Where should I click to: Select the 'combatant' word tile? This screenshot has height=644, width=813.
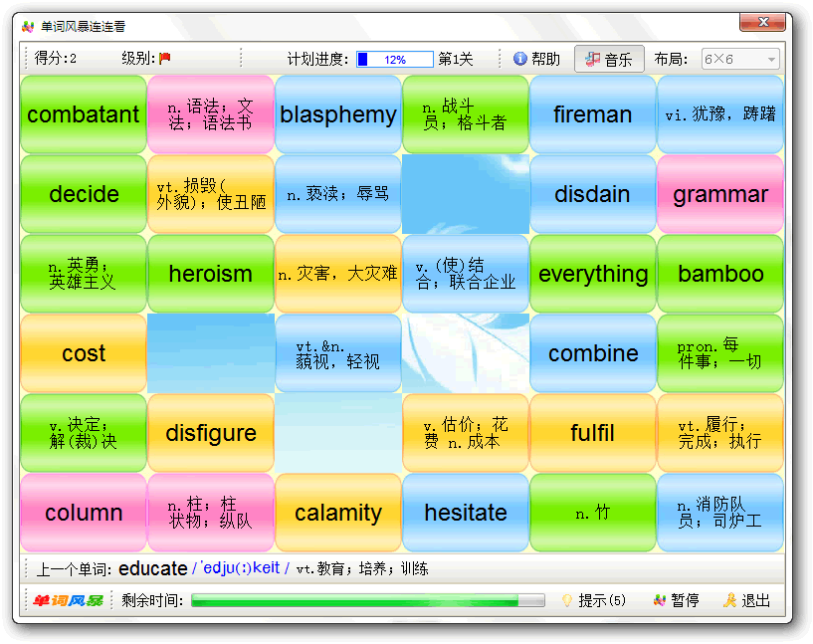84,114
